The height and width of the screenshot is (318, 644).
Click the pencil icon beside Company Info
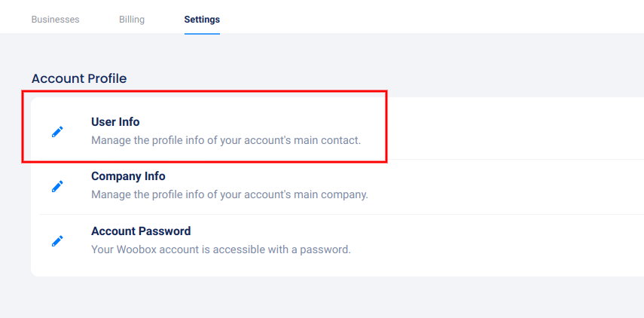57,186
